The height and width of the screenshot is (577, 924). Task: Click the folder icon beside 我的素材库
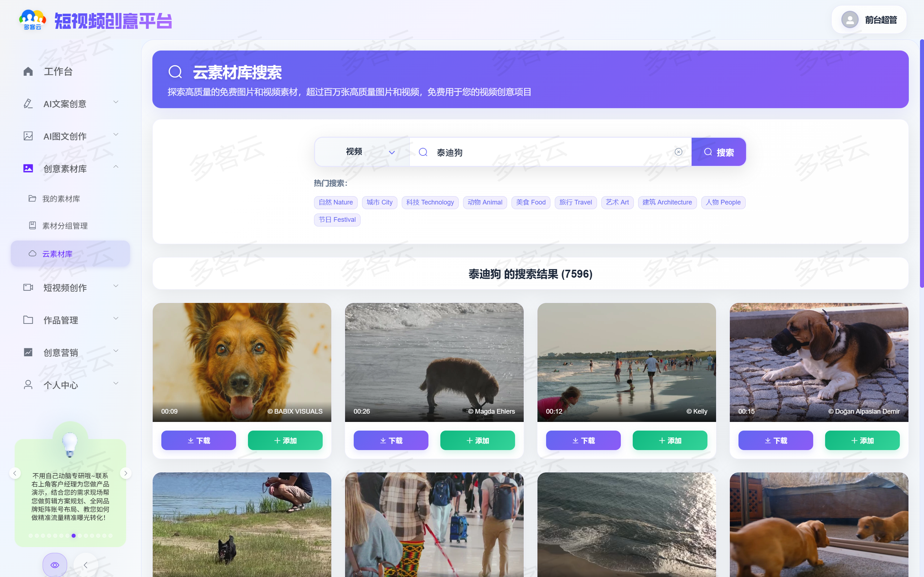tap(32, 198)
